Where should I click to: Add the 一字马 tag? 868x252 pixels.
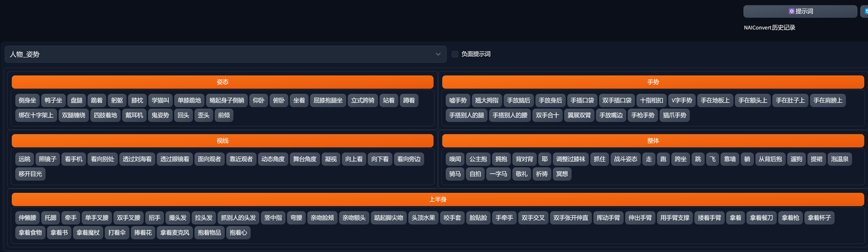(x=498, y=174)
